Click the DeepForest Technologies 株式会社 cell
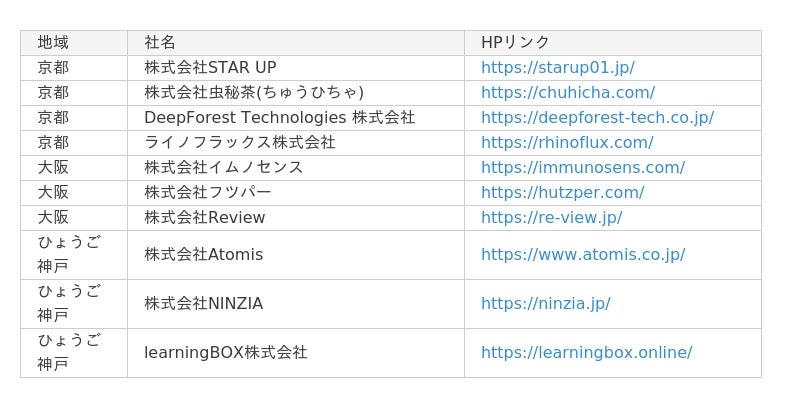The height and width of the screenshot is (408, 800). (296, 118)
